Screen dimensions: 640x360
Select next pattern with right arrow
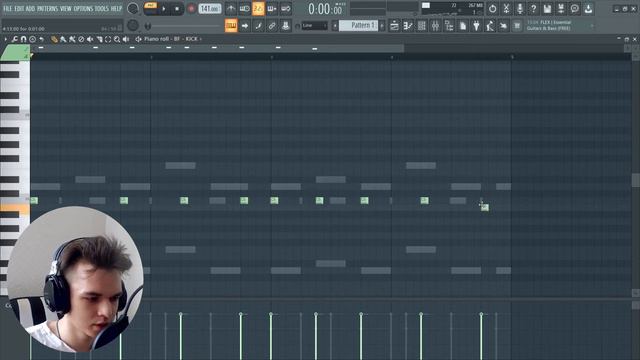[382, 26]
